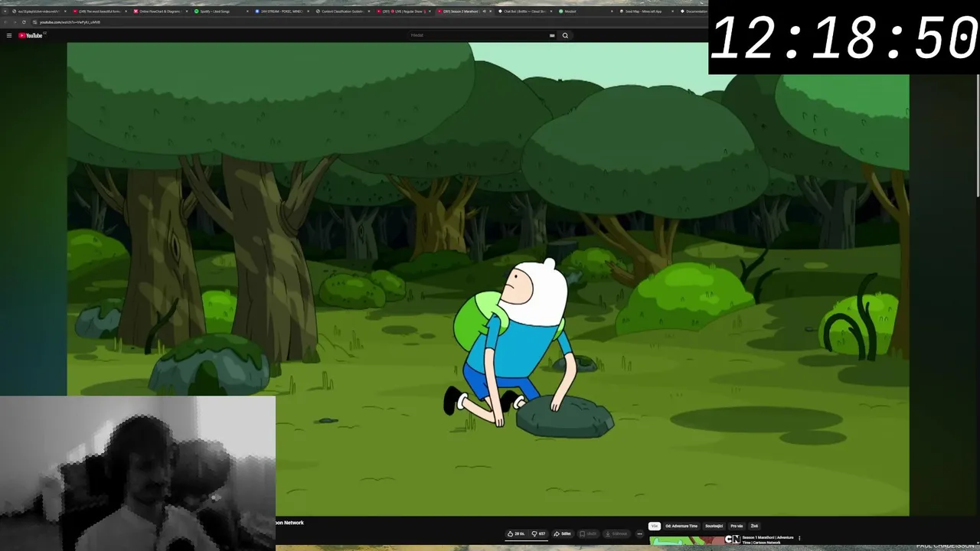This screenshot has height=551, width=980.
Task: Close the Season 2 Marathon tab
Action: (x=490, y=11)
